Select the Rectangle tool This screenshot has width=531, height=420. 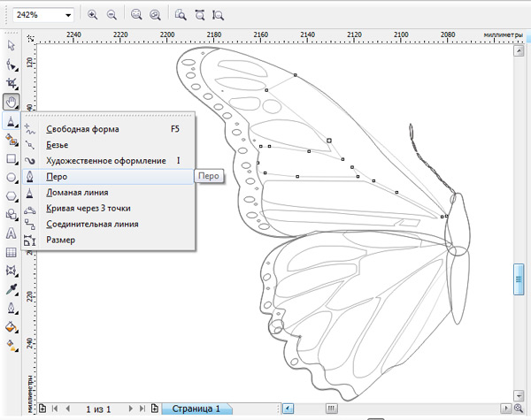pyautogui.click(x=12, y=159)
